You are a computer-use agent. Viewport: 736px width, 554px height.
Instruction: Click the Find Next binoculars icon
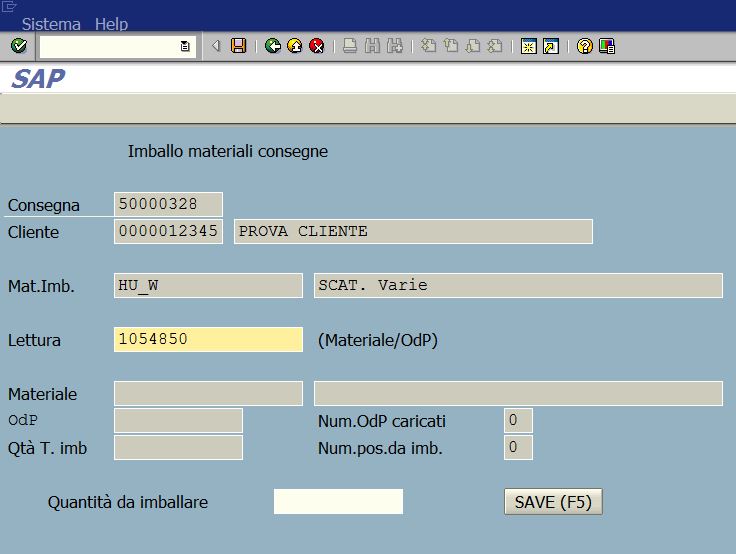coord(395,46)
